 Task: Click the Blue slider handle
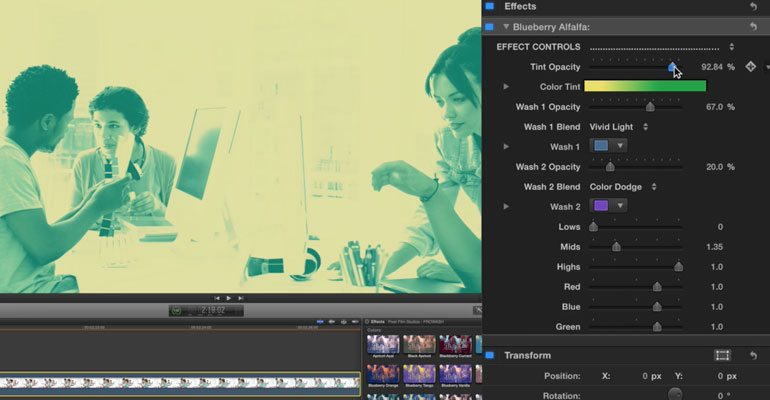click(657, 307)
